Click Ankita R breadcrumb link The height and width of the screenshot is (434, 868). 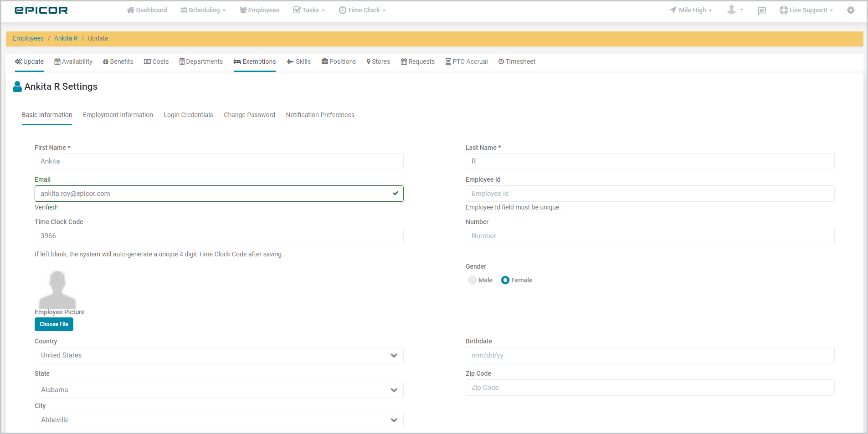pos(66,38)
